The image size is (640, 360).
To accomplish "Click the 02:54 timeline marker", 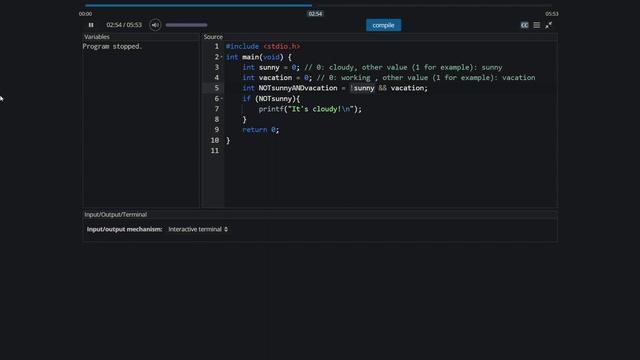I will pyautogui.click(x=315, y=14).
